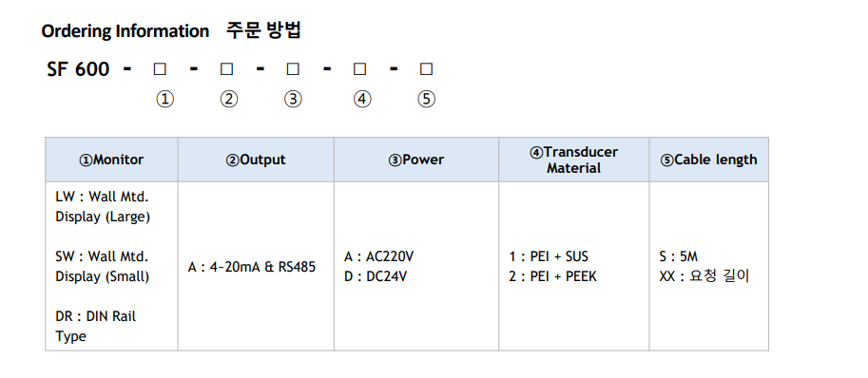Click the Ordering Information heading
Viewport: 868px width, 378px height.
[x=125, y=31]
